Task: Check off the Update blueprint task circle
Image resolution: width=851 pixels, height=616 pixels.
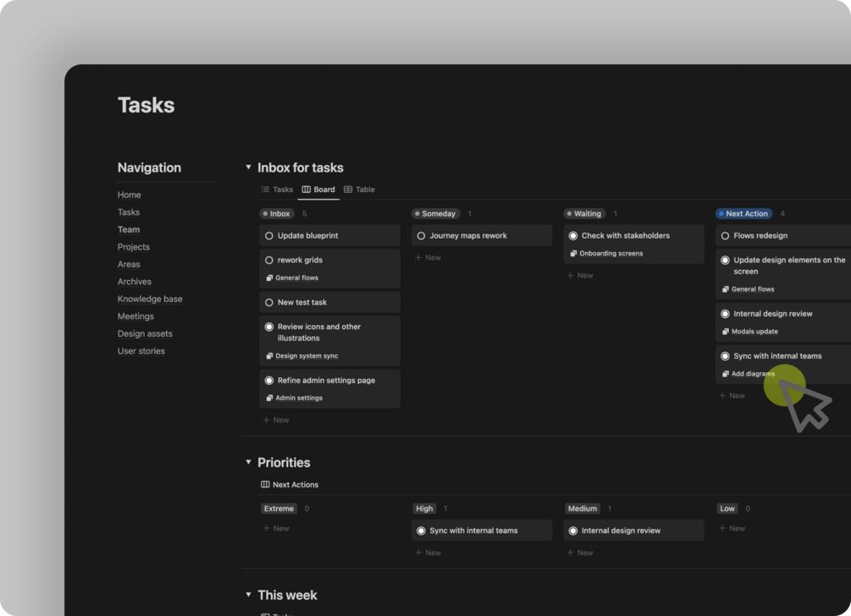Action: point(269,236)
